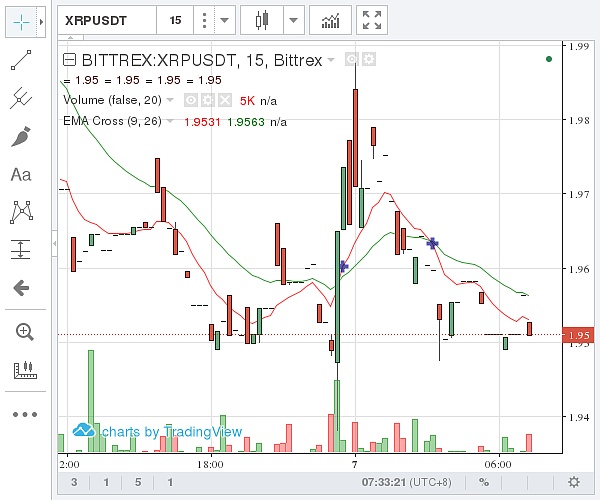The width and height of the screenshot is (600, 500).
Task: Click the 1.95 current price label
Action: point(578,335)
